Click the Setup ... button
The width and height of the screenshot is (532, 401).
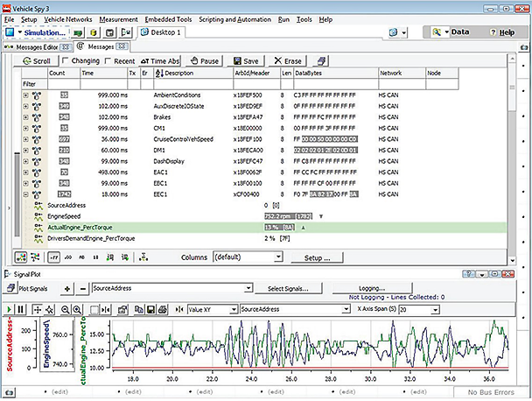coord(317,257)
